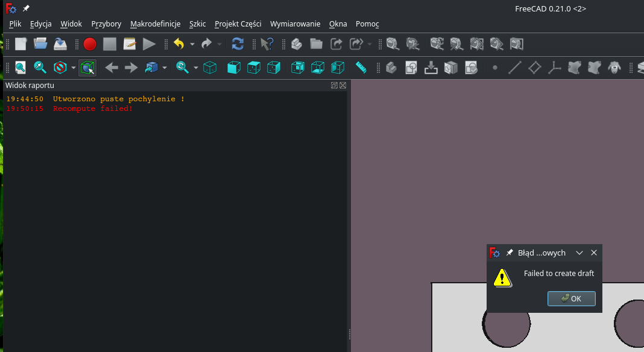The image size is (644, 352).
Task: Open the zoom options dropdown arrow
Action: (x=195, y=68)
